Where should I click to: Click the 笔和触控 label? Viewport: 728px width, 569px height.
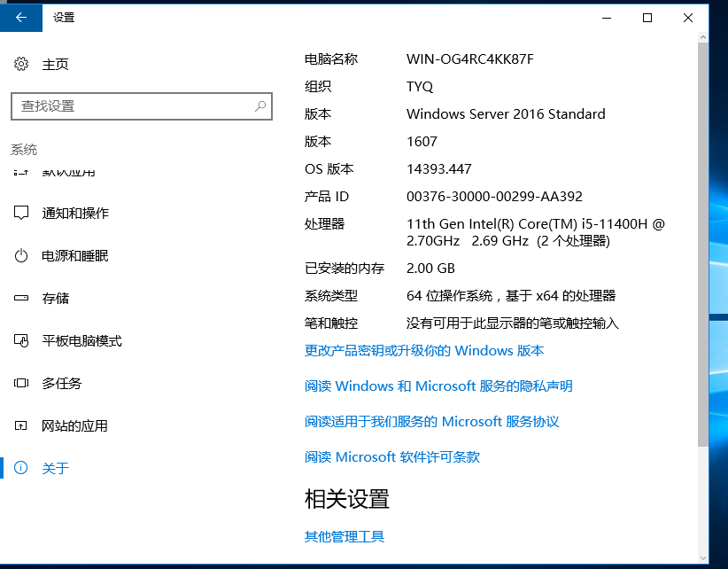click(331, 323)
